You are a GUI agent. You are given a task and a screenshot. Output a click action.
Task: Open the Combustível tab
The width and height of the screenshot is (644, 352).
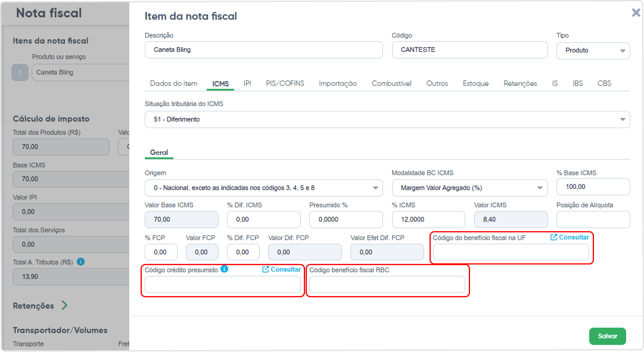pos(391,83)
